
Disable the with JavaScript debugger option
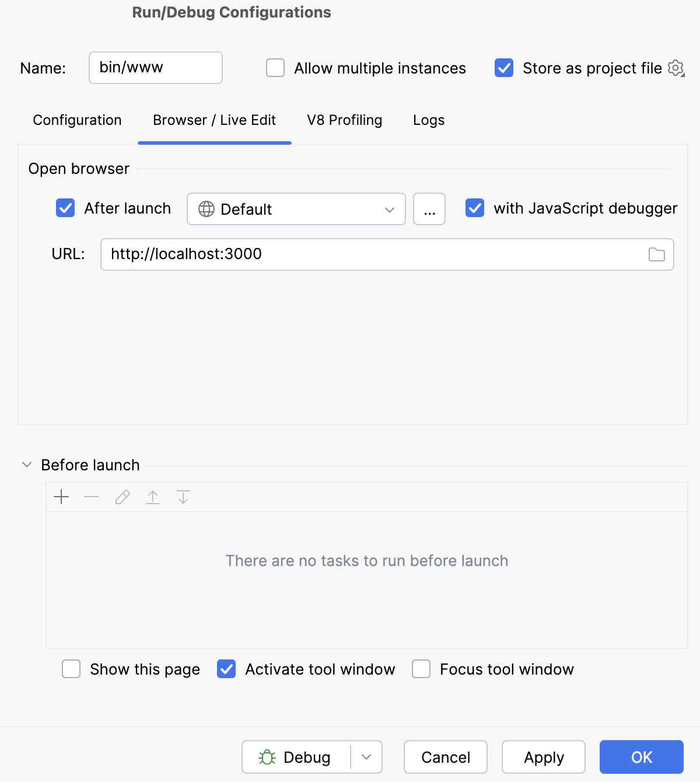point(475,208)
